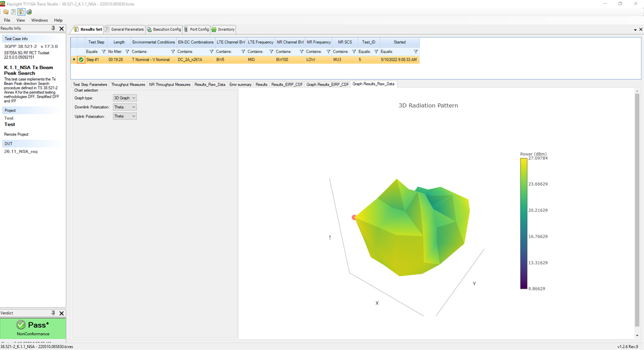
Task: Click the green pass checkmark on Step #1
Action: (x=81, y=60)
